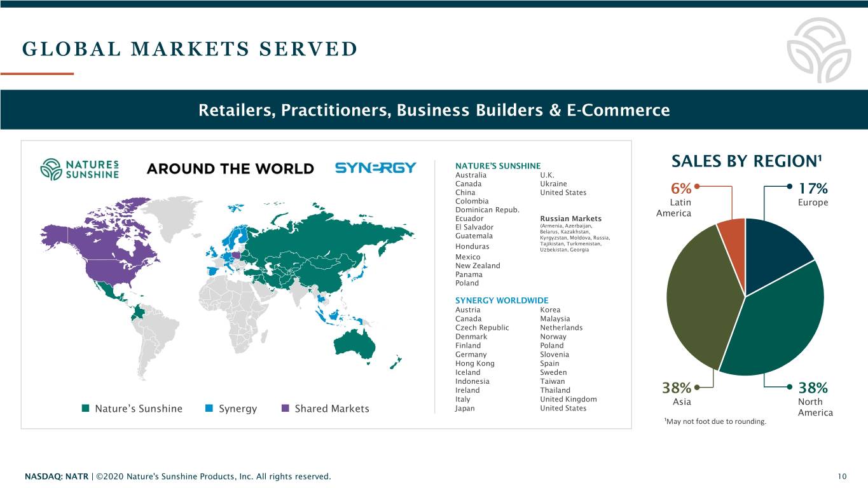The image size is (868, 488).
Task: Click the 'Russian Markets' bold label
Action: coord(570,219)
